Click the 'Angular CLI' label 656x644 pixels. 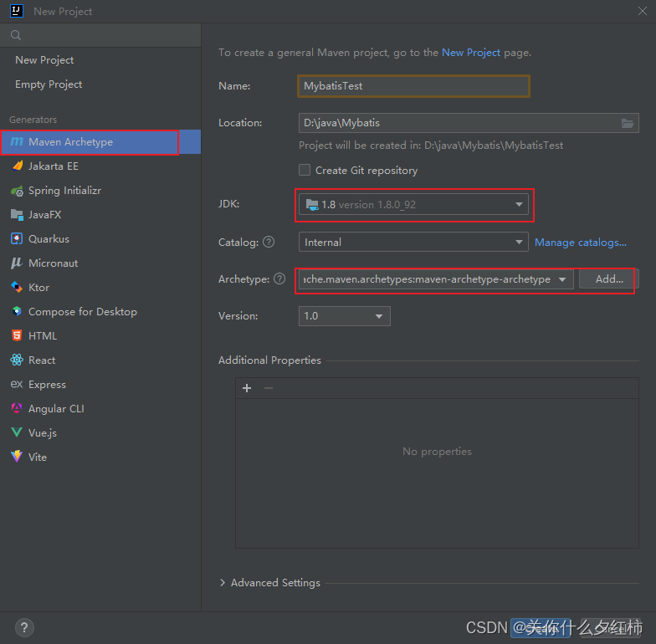pos(56,409)
